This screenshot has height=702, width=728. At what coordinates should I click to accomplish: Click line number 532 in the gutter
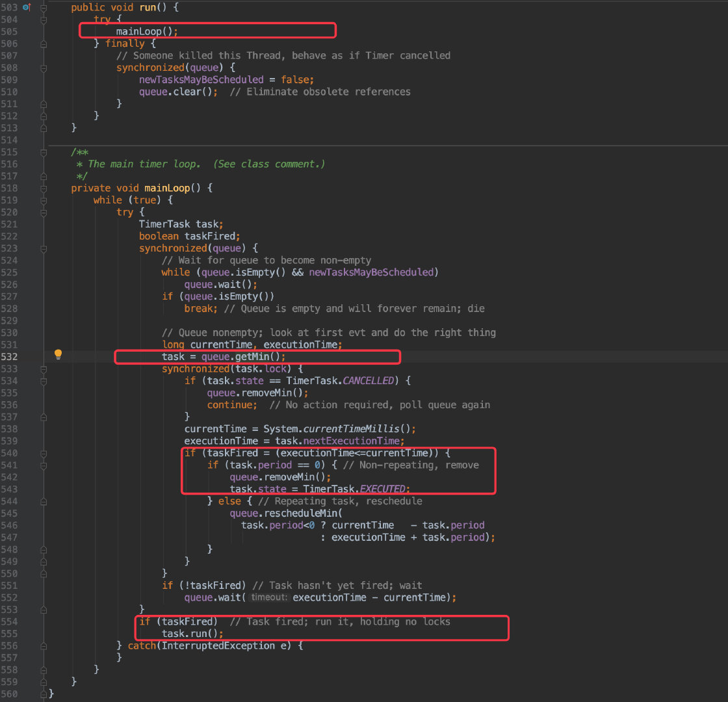[9, 357]
